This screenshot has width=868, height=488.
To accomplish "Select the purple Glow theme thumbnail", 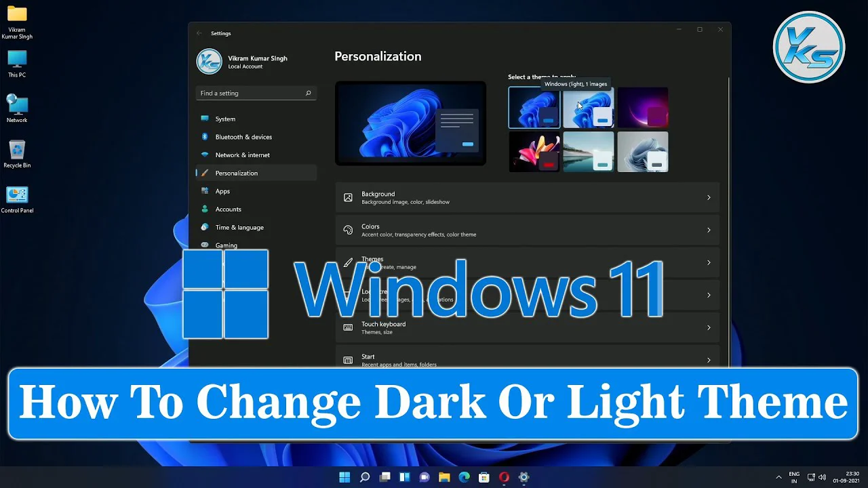I will point(643,108).
